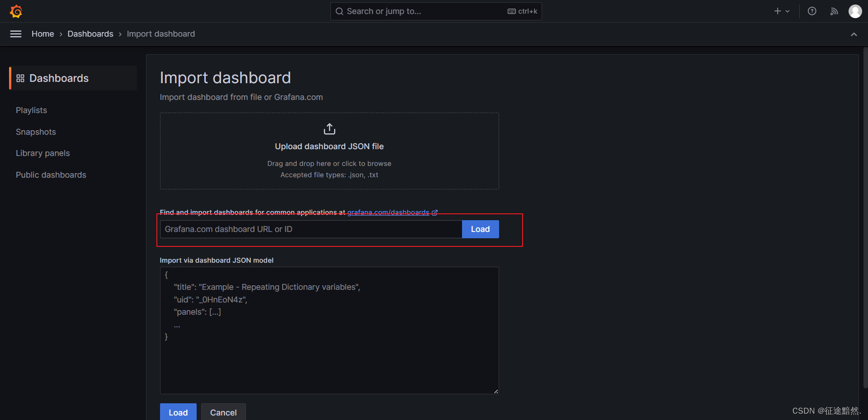Open Playlists in the side menu
Image resolution: width=868 pixels, height=420 pixels.
pos(31,110)
